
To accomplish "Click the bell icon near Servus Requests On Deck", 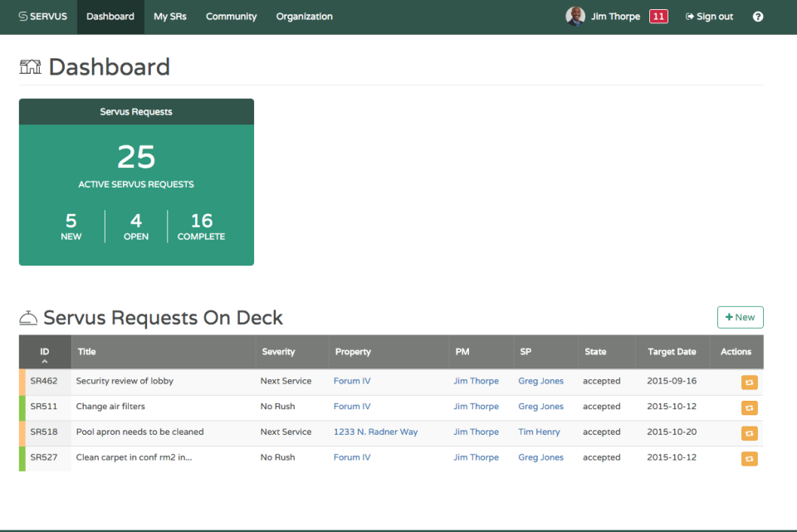I will (29, 317).
